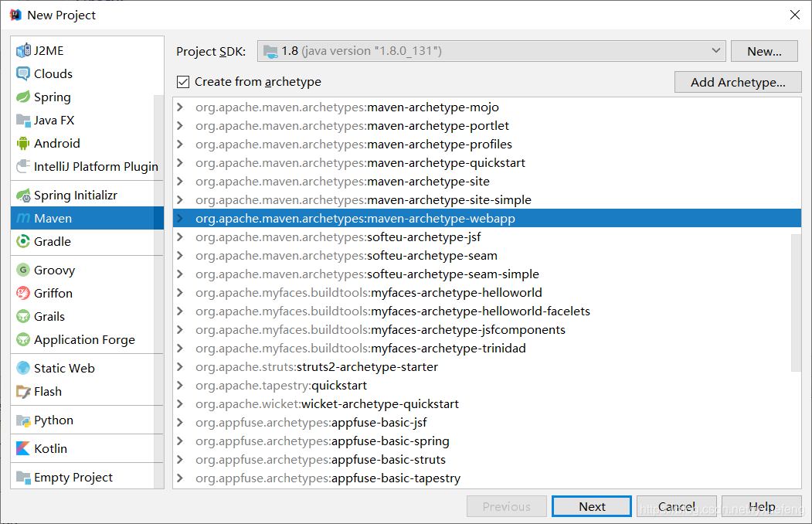Image resolution: width=812 pixels, height=524 pixels.
Task: Click the Gradle icon
Action: pyautogui.click(x=23, y=241)
